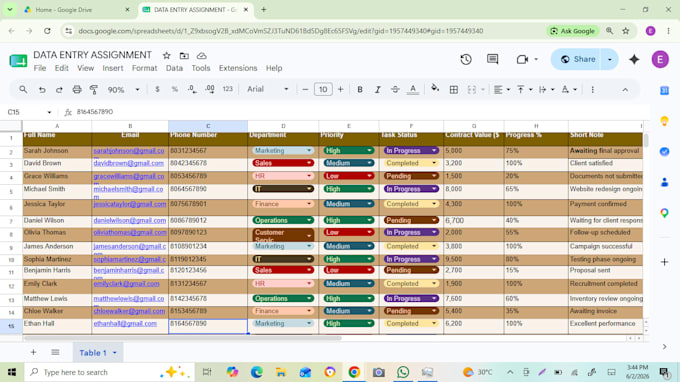Open WhatsApp from the taskbar
Viewport: 680px width, 382px height.
coord(403,372)
